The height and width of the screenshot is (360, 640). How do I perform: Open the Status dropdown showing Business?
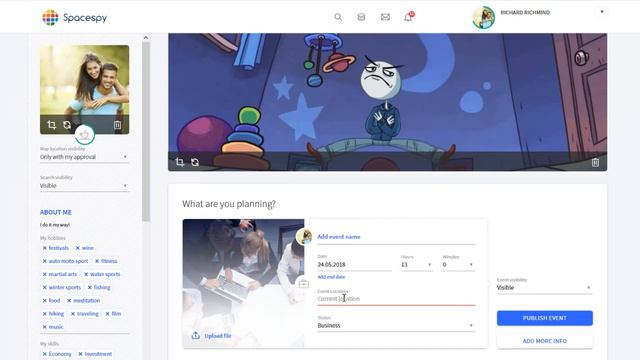[x=396, y=326]
